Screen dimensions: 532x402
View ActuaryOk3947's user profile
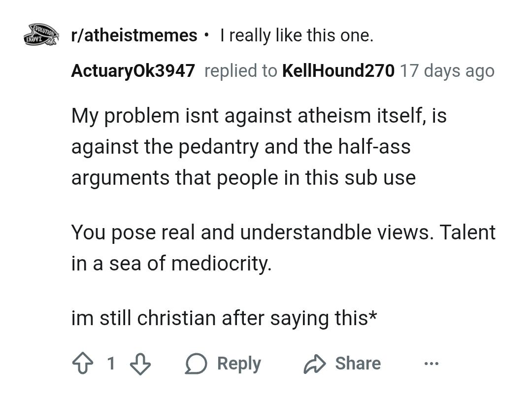tap(133, 71)
